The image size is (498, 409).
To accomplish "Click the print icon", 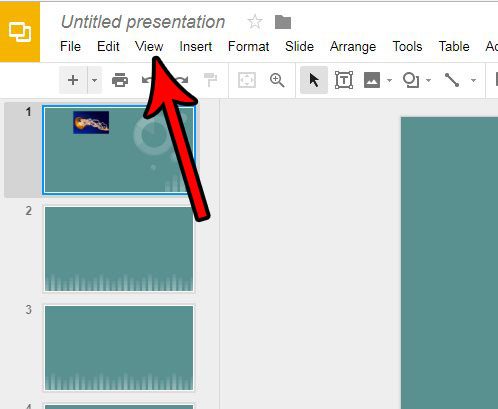I will (x=120, y=80).
